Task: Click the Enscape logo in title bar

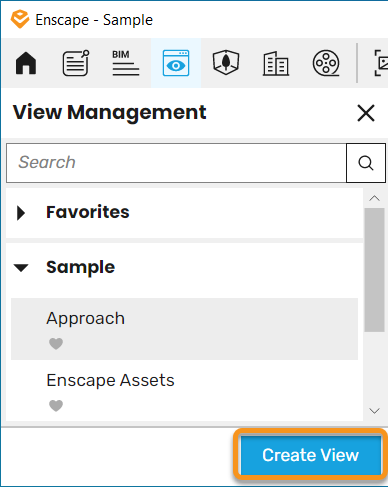Action: [20, 20]
